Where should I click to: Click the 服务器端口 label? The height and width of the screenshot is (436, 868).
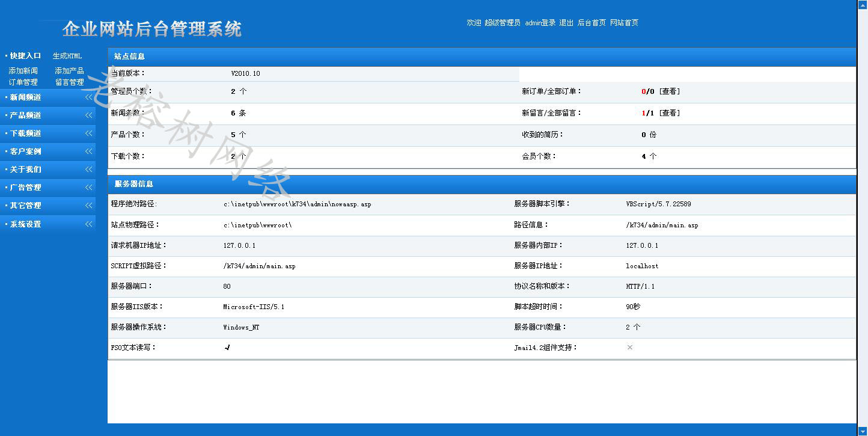pos(132,286)
